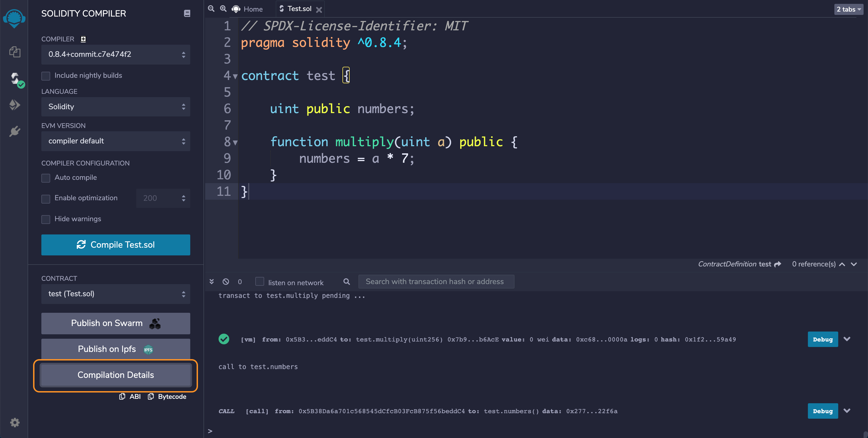868x438 pixels.
Task: Enable Auto compile checkbox
Action: click(46, 178)
